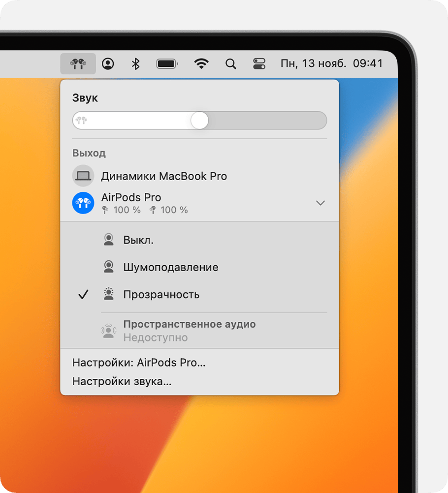Click the MacBook Pro speakers laptop icon
Image resolution: width=448 pixels, height=493 pixels.
tap(83, 176)
